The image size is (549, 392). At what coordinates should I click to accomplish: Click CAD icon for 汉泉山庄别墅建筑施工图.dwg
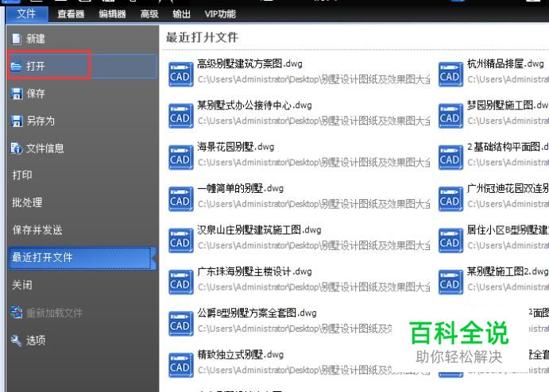(180, 240)
